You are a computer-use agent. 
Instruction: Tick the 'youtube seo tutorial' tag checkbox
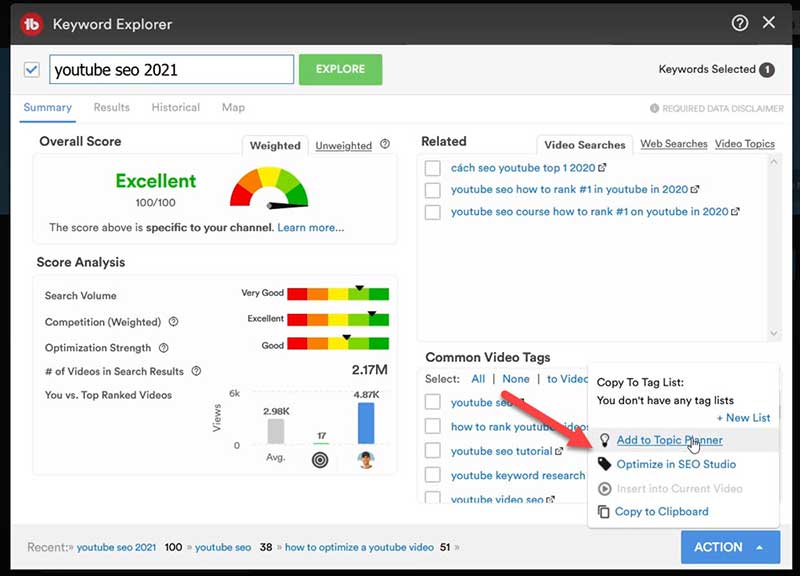click(x=432, y=451)
